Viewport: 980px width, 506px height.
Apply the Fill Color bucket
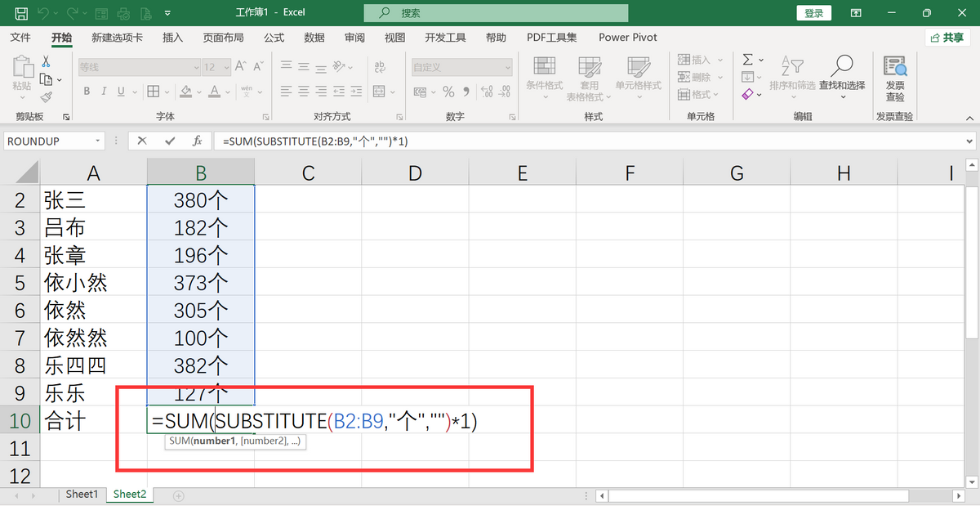coord(185,91)
